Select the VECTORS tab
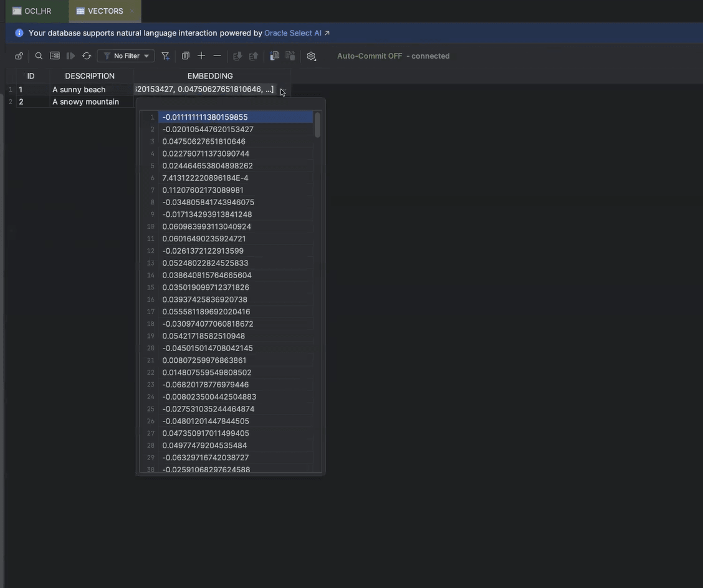The height and width of the screenshot is (588, 703). point(105,11)
